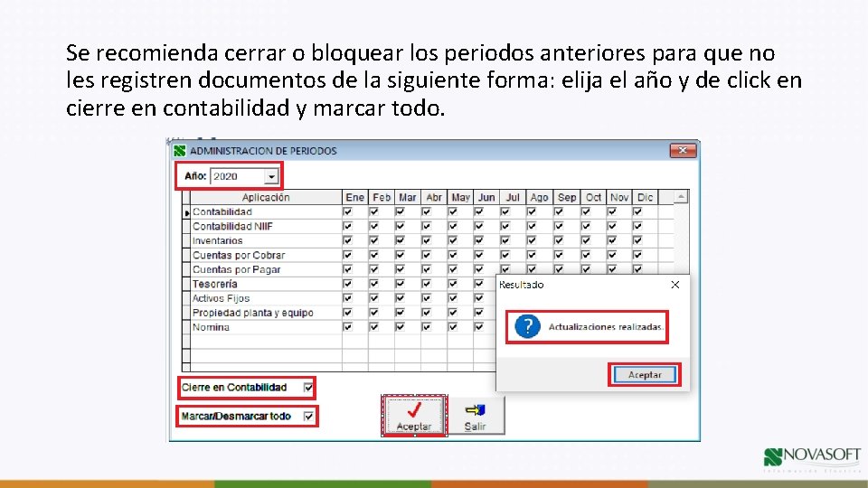Open the Año year dropdown arrow

270,176
